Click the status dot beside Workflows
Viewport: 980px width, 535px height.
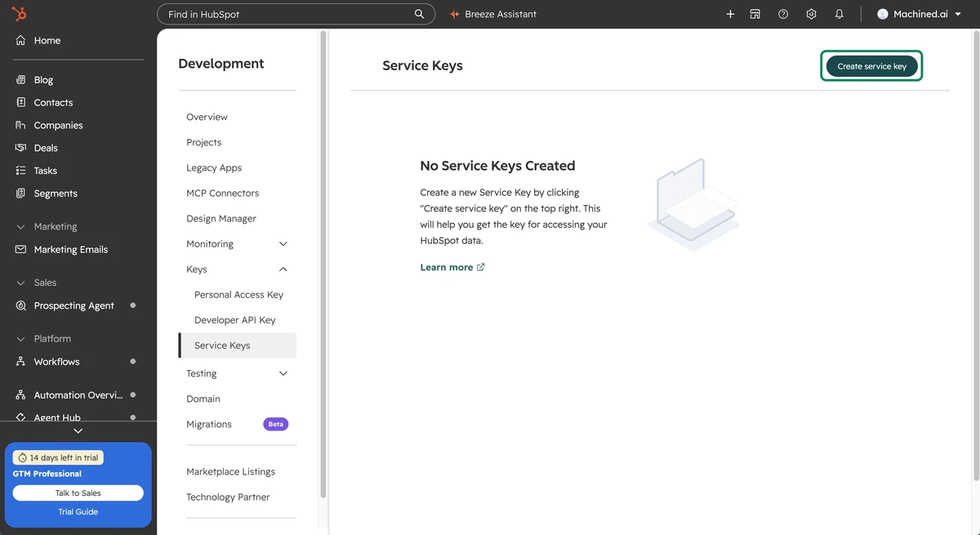[x=133, y=361]
